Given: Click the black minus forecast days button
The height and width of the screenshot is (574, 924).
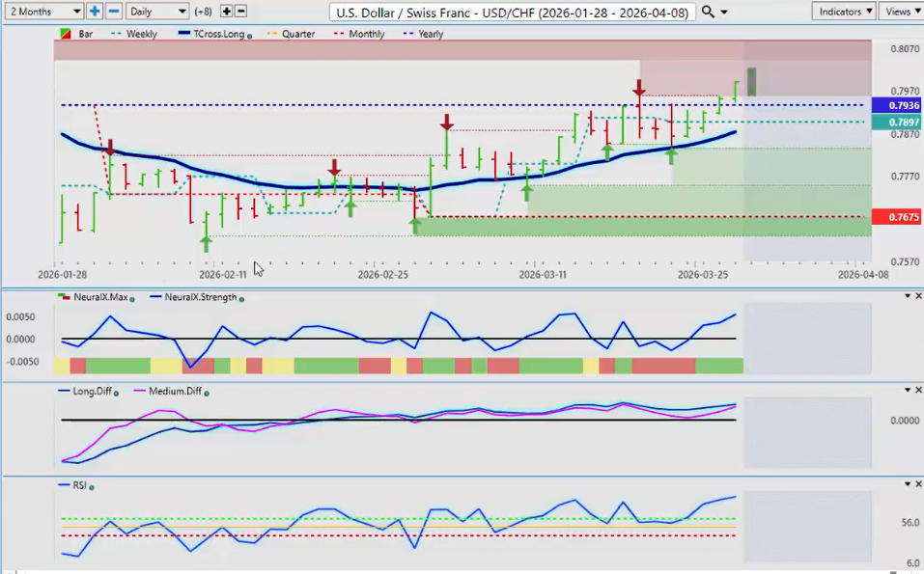Looking at the screenshot, I should click(x=240, y=12).
